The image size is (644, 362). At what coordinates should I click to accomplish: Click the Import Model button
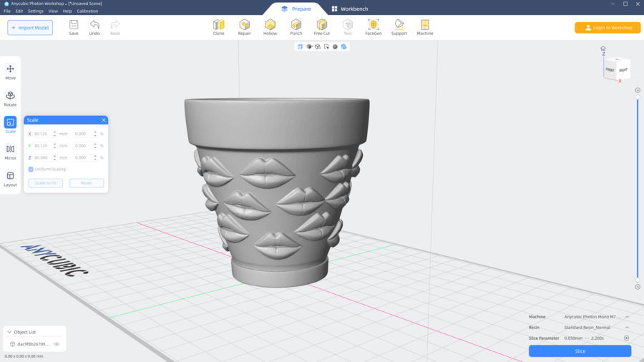point(30,28)
